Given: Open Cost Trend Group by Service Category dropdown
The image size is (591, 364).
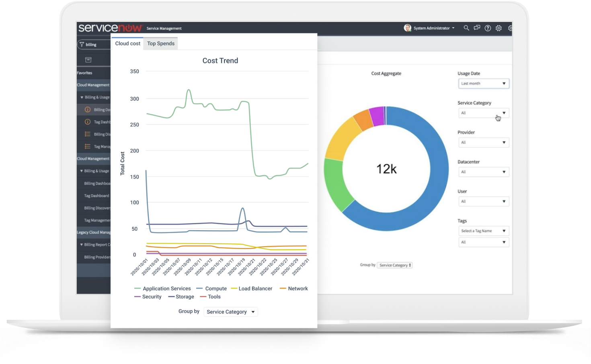Looking at the screenshot, I should point(230,312).
